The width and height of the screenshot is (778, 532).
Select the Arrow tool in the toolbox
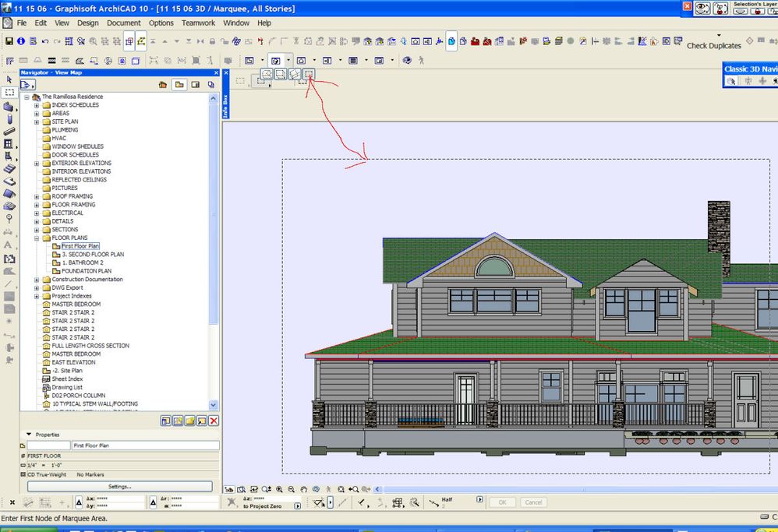tap(9, 79)
